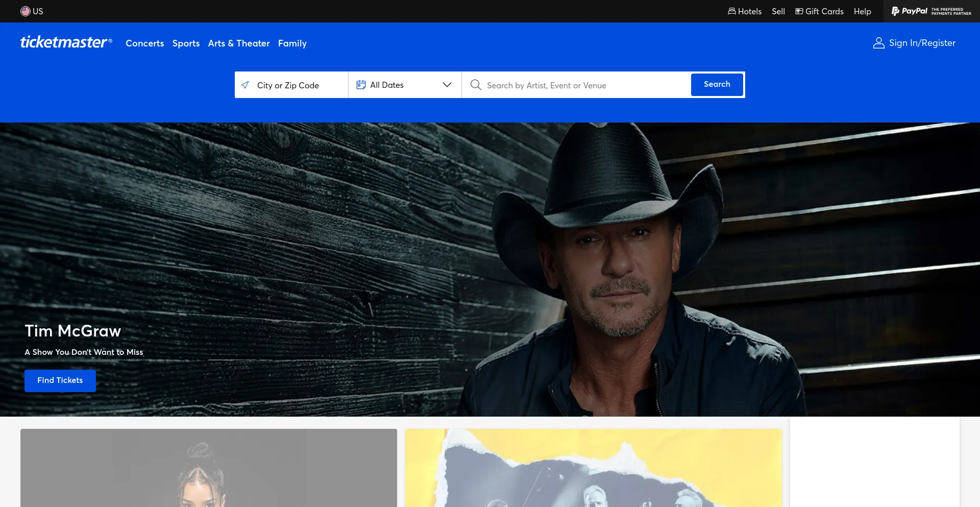This screenshot has height=507, width=980.
Task: Open the PayPal preferred partner logo
Action: pyautogui.click(x=932, y=11)
